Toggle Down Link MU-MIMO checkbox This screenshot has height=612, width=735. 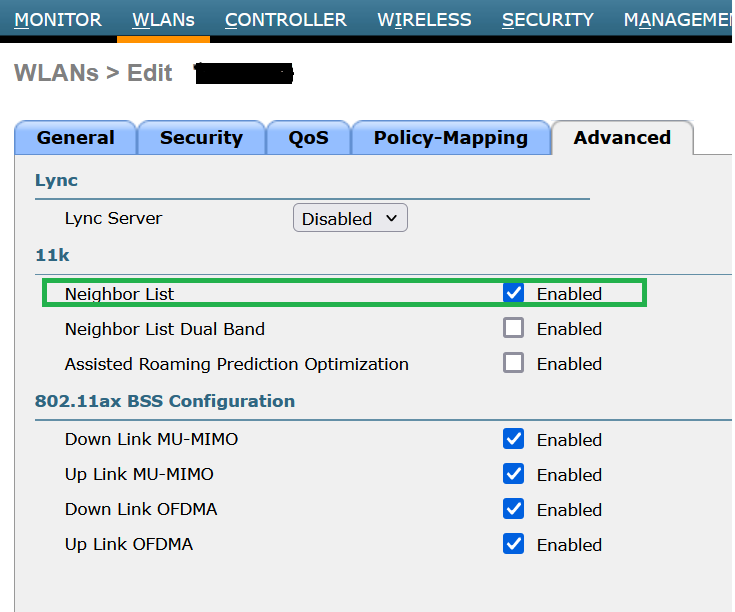tap(513, 439)
